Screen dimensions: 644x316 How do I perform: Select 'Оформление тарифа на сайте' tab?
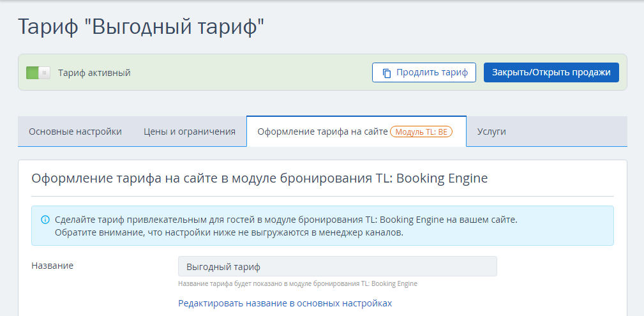click(x=356, y=132)
